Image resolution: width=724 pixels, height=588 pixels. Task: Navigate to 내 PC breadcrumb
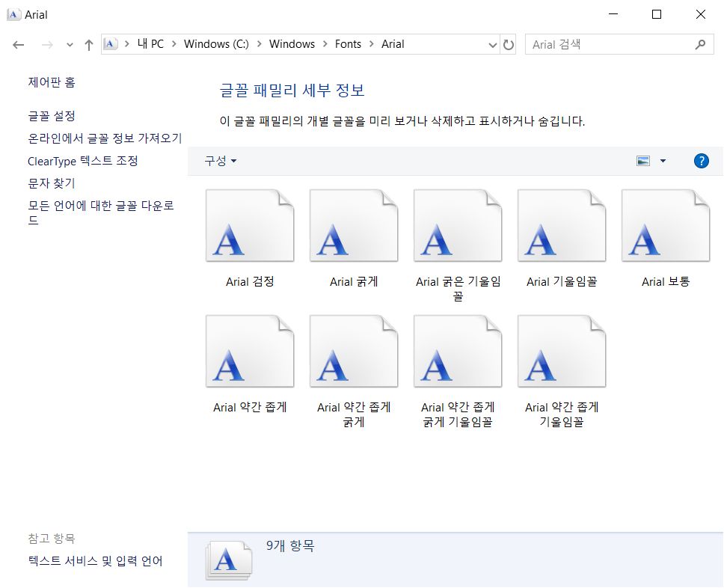tap(150, 44)
